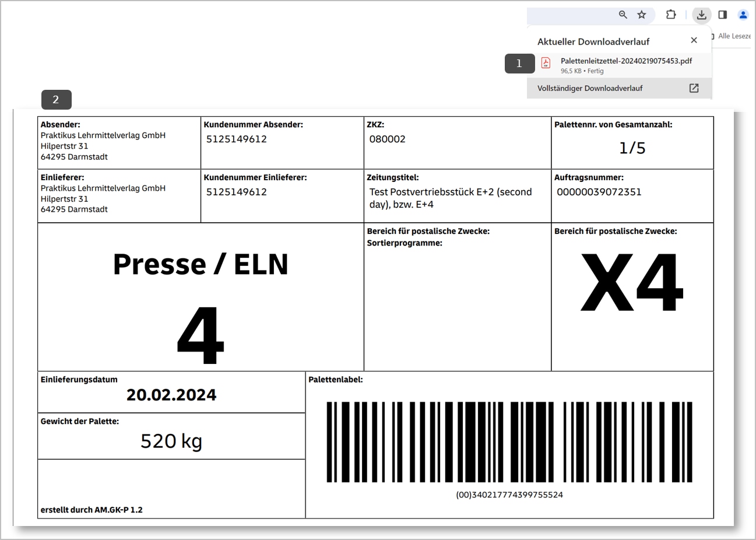The width and height of the screenshot is (756, 540).
Task: Click the 'Gewicht der Palette:' label
Action: coord(80,421)
